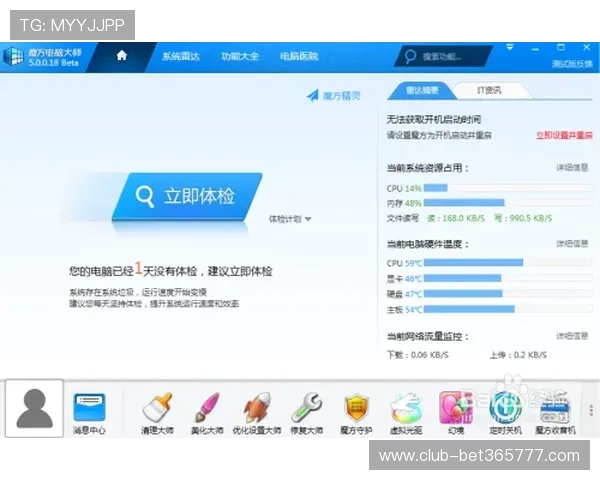Click the 主板 54℃ temperature bar
The width and height of the screenshot is (600, 480).
508,309
